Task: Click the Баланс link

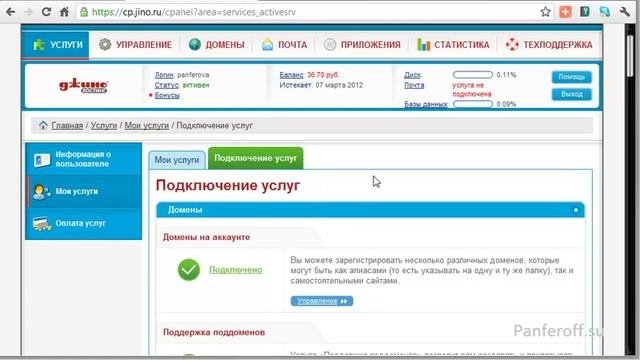Action: point(291,75)
